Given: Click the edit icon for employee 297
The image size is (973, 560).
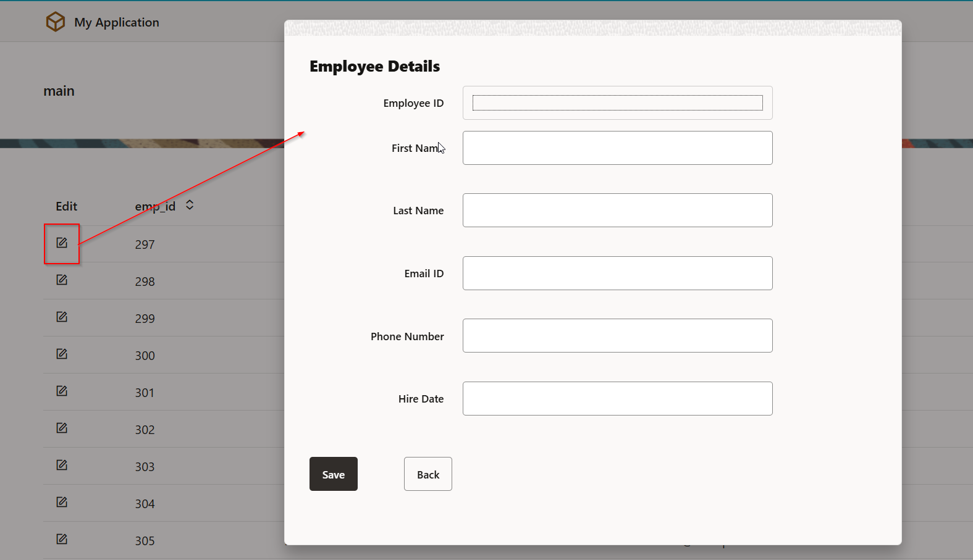Looking at the screenshot, I should (62, 243).
